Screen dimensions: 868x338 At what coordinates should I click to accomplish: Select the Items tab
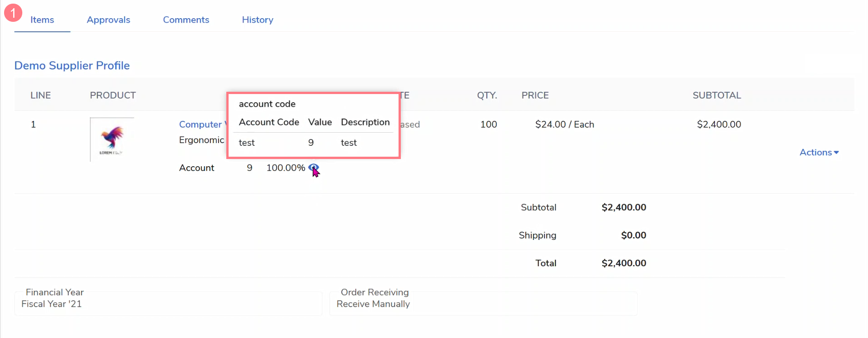coord(42,20)
